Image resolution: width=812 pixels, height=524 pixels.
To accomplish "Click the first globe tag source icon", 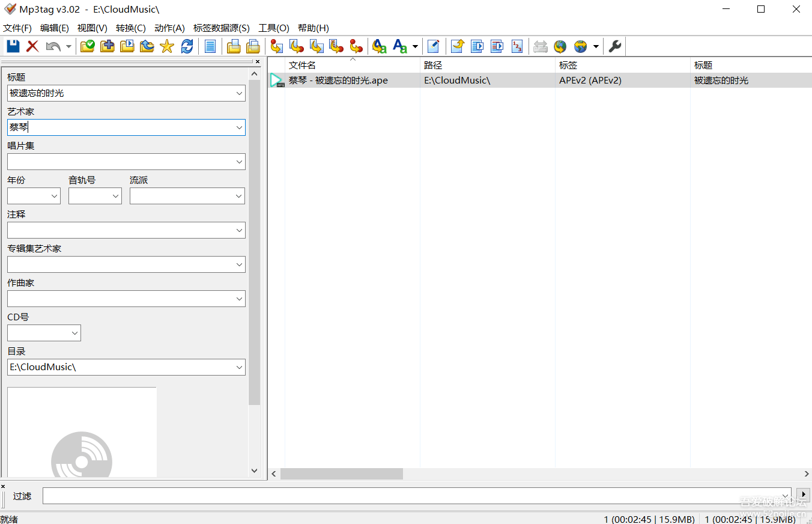I will (560, 46).
